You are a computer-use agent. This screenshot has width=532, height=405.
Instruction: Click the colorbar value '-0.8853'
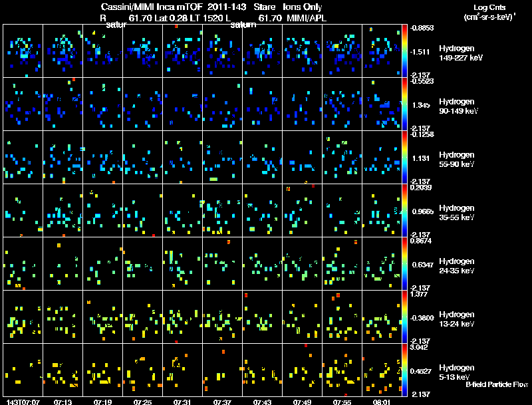[x=422, y=28]
